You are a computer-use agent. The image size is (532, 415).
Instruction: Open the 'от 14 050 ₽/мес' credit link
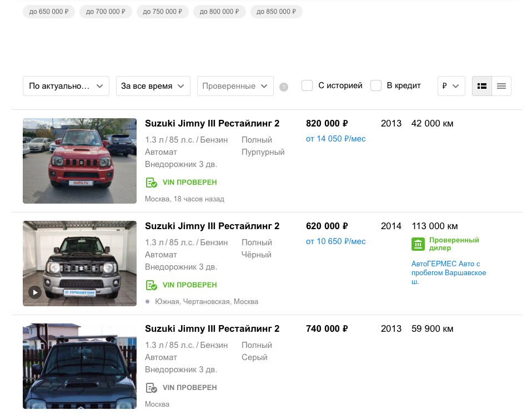[x=335, y=139]
